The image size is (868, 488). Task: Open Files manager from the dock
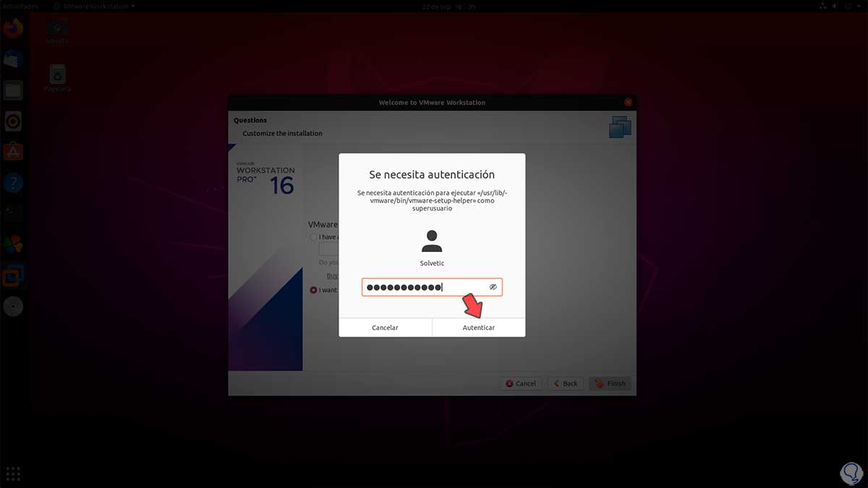point(13,91)
